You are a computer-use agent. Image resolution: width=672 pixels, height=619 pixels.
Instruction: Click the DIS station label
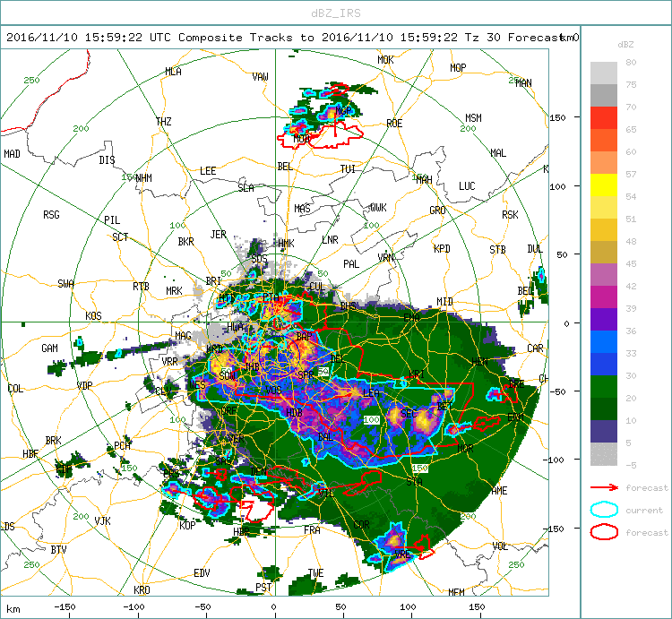[108, 160]
